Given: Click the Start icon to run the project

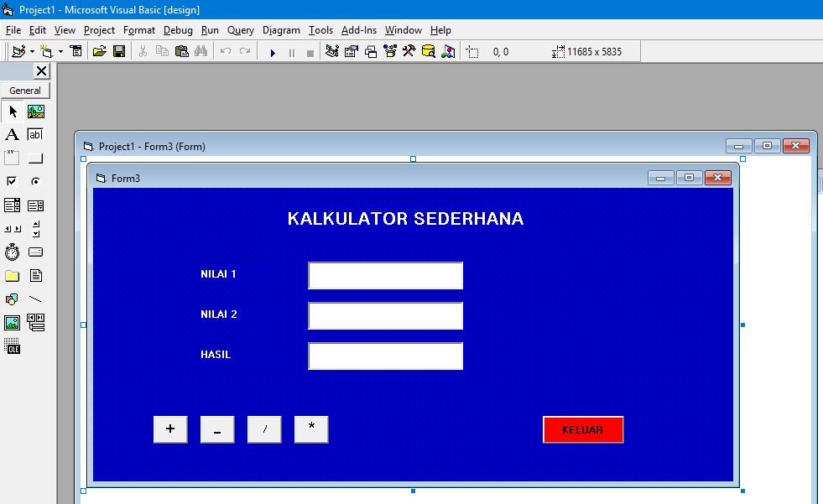Looking at the screenshot, I should (x=273, y=51).
